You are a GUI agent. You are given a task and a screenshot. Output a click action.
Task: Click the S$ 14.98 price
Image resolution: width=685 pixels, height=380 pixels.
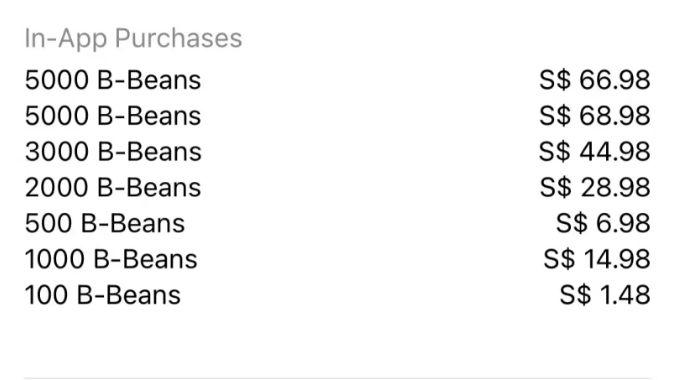click(x=597, y=259)
